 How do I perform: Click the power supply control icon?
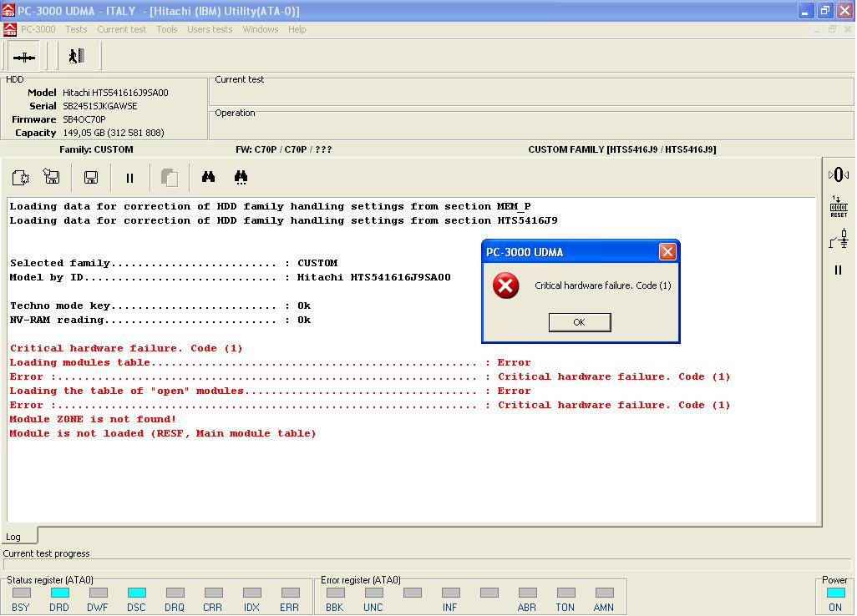point(839,240)
